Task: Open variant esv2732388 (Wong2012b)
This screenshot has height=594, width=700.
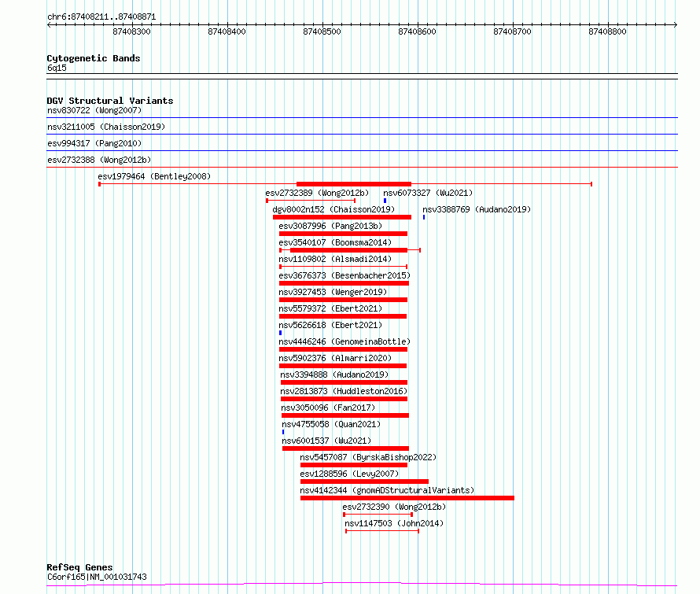Action: (x=99, y=160)
